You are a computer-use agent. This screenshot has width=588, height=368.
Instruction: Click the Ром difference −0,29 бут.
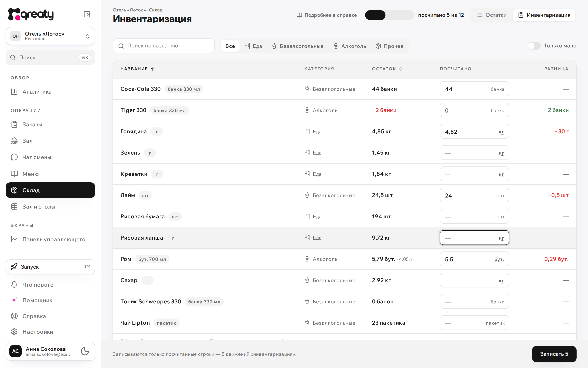click(555, 259)
